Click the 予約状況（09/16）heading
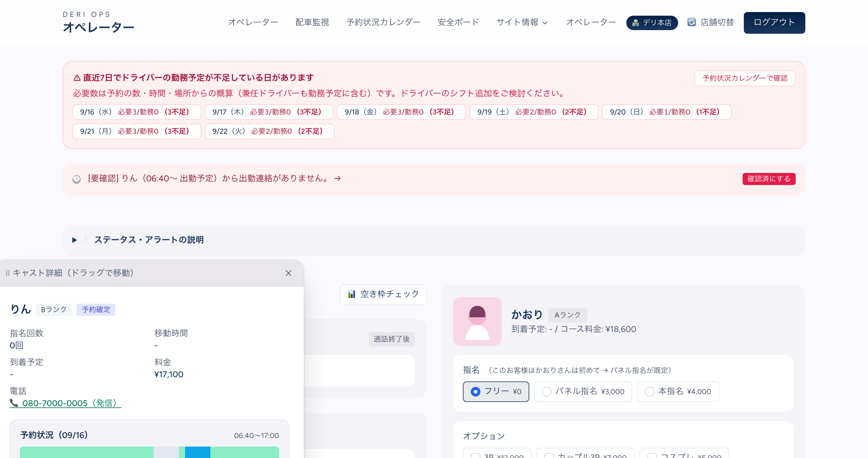This screenshot has width=868, height=458. [54, 435]
